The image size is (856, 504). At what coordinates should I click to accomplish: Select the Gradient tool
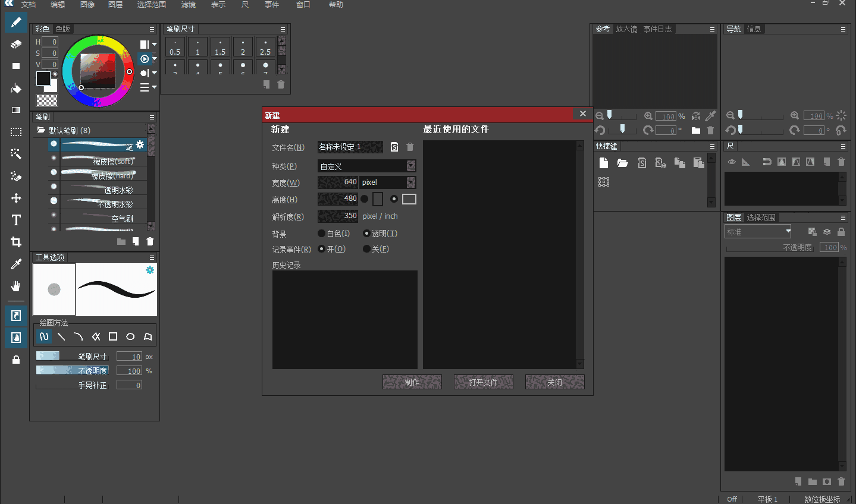[x=15, y=109]
